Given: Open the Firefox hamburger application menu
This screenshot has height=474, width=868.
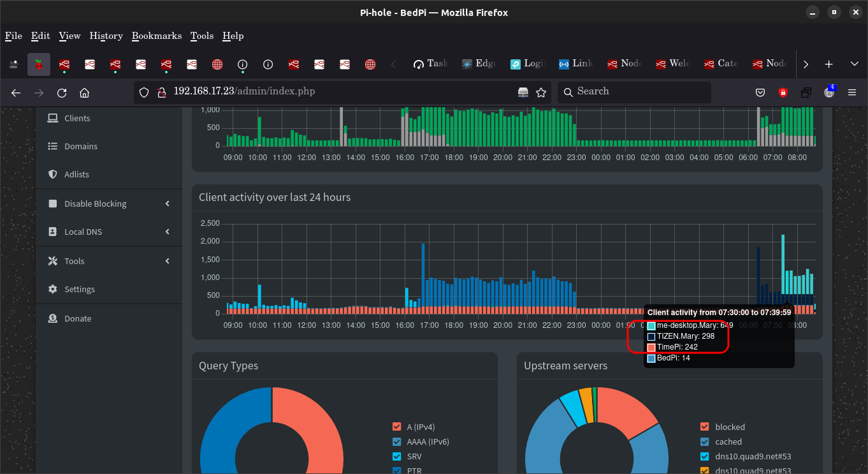Looking at the screenshot, I should (852, 93).
